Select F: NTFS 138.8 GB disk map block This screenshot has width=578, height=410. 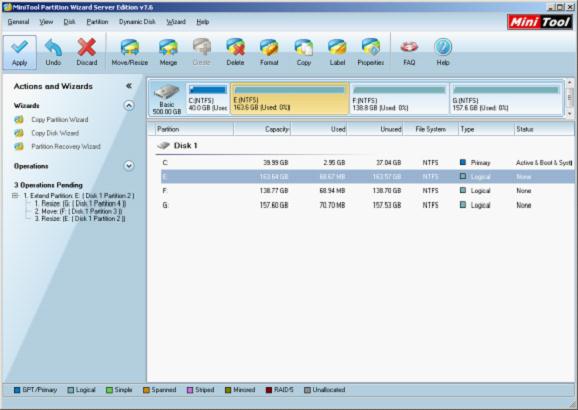click(399, 98)
